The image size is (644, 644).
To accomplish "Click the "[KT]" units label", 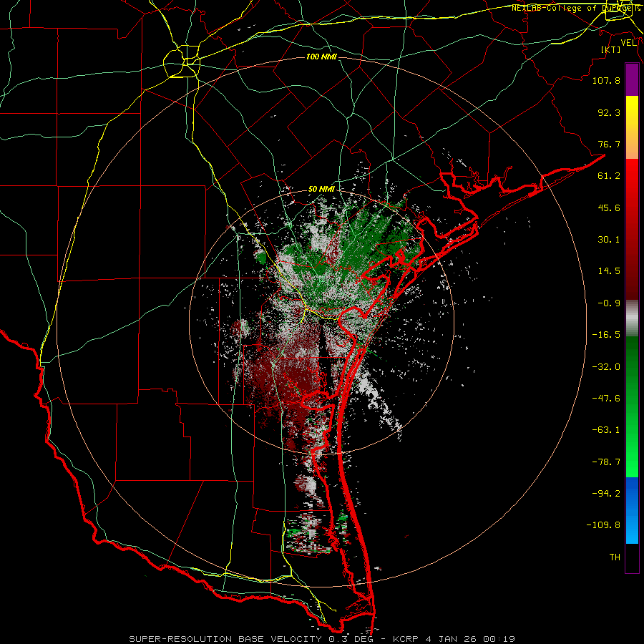I will pyautogui.click(x=611, y=49).
